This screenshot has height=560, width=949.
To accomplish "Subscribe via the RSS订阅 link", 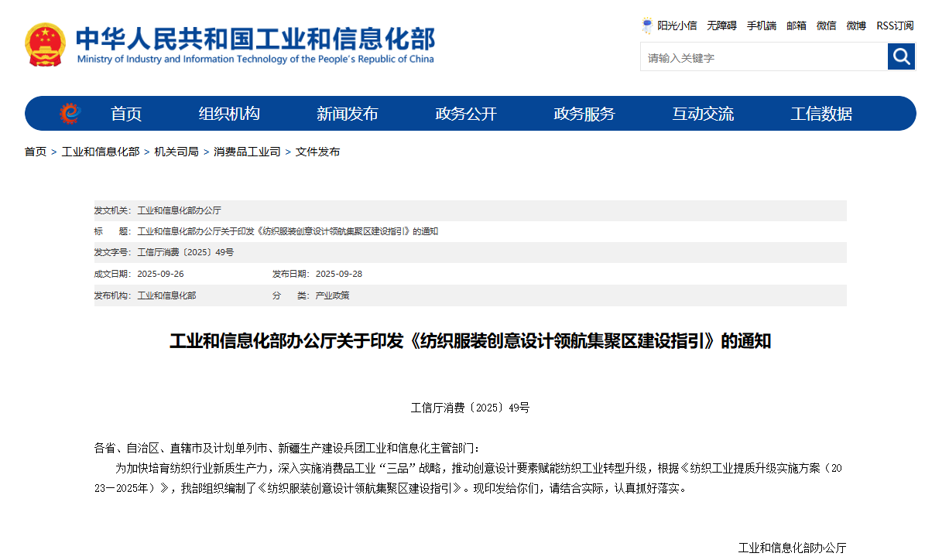I will click(895, 26).
